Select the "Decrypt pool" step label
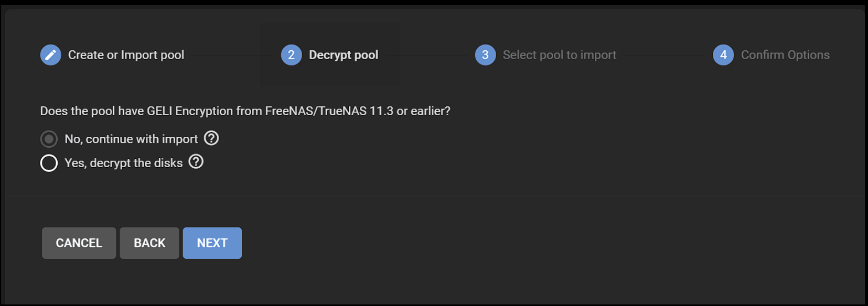Image resolution: width=868 pixels, height=306 pixels. (x=344, y=55)
